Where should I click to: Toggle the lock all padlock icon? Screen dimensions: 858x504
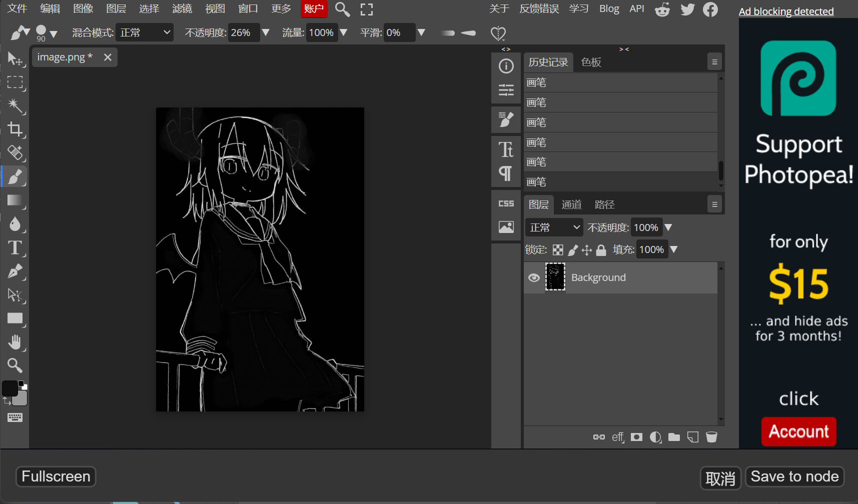pyautogui.click(x=601, y=250)
